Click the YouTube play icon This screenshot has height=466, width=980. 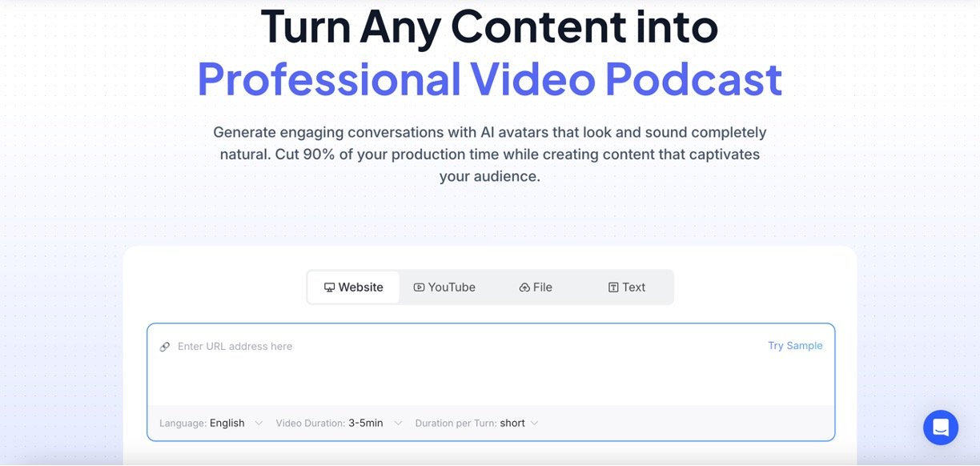[x=418, y=287]
